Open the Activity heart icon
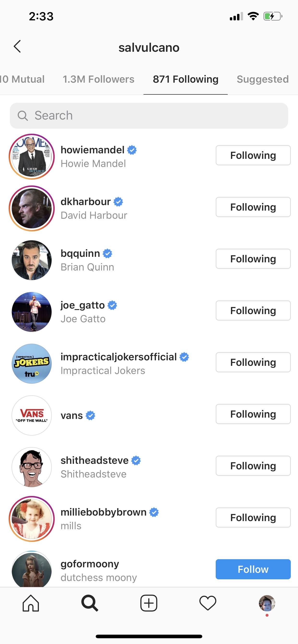This screenshot has height=644, width=298. (208, 603)
